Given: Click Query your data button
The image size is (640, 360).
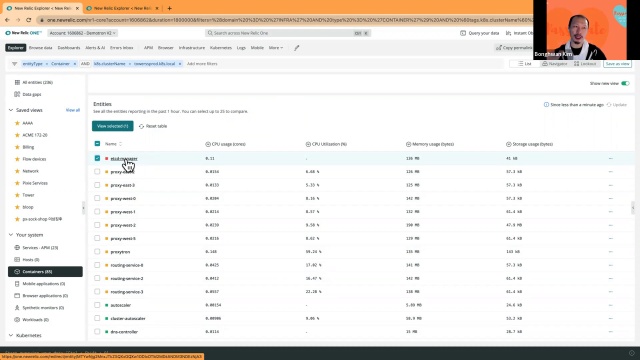Looking at the screenshot, I should pos(480,33).
